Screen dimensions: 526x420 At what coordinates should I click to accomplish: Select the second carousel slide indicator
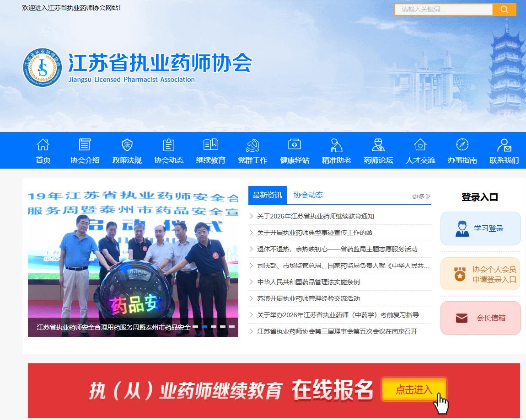204,326
